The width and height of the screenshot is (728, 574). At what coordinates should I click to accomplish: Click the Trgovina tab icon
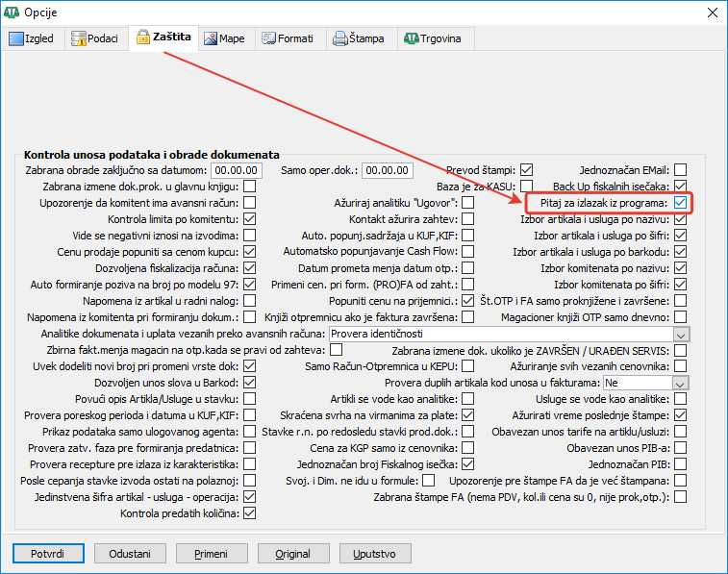click(412, 39)
